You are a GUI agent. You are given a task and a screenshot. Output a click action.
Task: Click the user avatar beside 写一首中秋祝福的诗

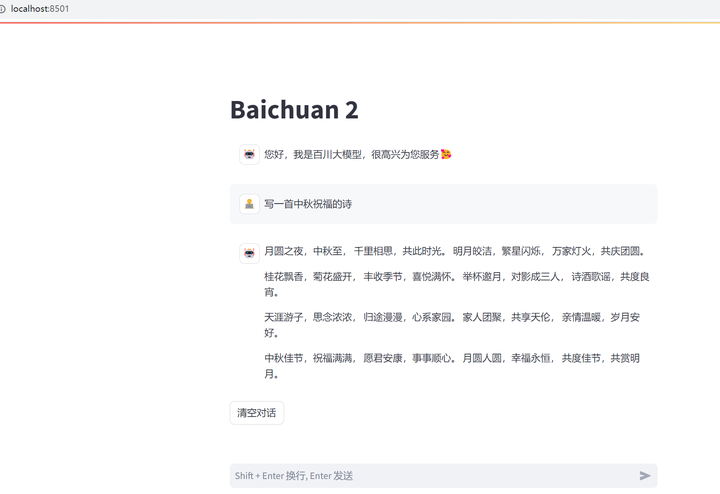click(249, 204)
